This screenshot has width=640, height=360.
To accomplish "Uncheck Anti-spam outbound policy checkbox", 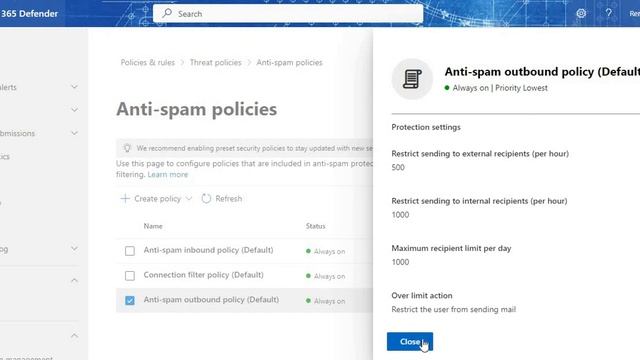I will (x=130, y=300).
